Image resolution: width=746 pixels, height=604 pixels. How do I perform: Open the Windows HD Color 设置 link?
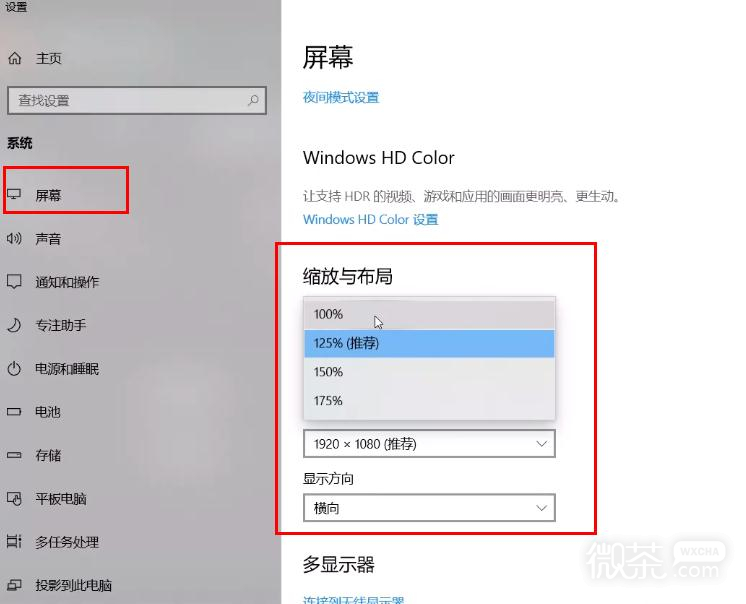click(371, 219)
